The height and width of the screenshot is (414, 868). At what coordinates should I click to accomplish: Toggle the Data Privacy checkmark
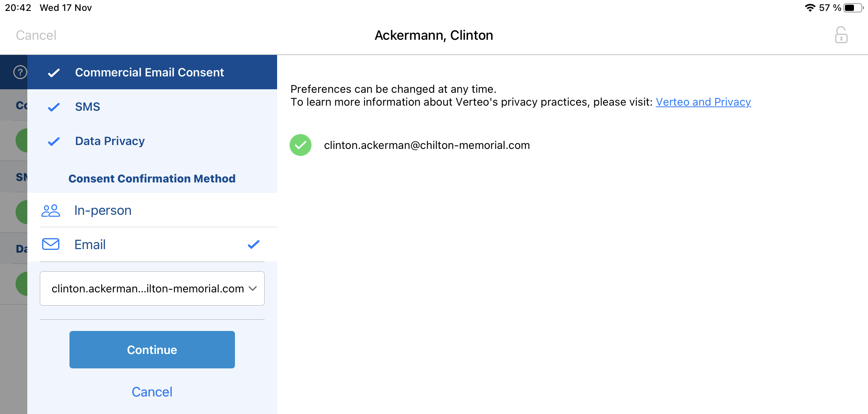(x=54, y=141)
